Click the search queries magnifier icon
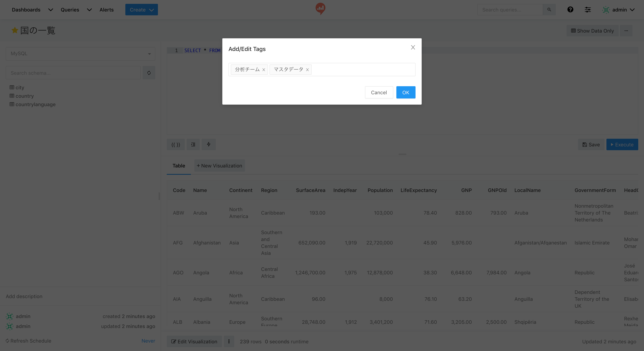The height and width of the screenshot is (351, 644). (549, 10)
